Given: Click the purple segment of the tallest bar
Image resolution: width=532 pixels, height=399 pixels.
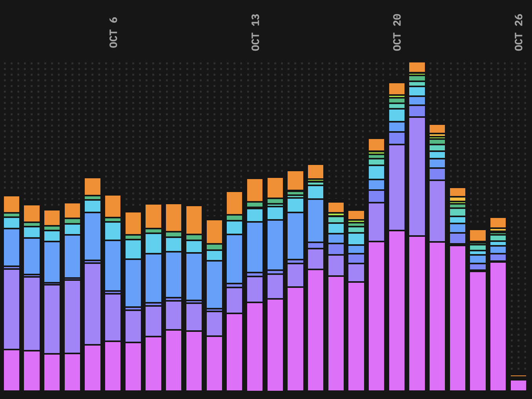Looking at the screenshot, I should click(x=417, y=176).
